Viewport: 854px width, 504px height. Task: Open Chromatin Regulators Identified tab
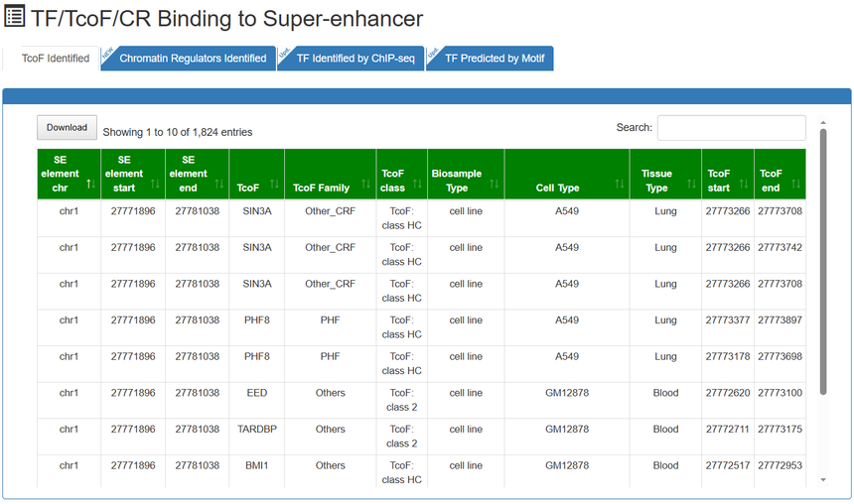point(193,59)
